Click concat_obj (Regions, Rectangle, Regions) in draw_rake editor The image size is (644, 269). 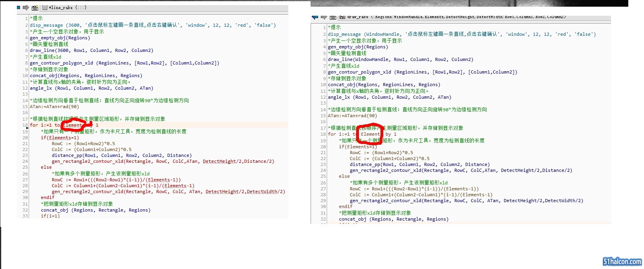[x=393, y=219]
